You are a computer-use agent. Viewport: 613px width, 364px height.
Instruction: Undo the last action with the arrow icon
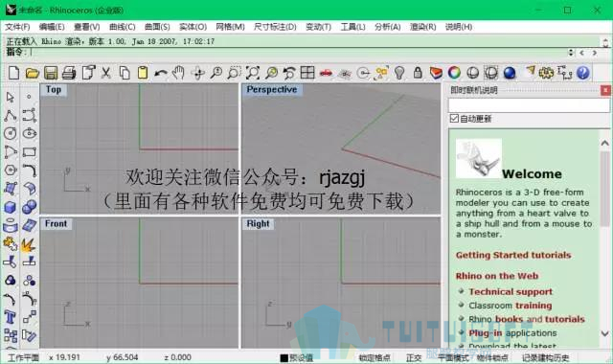click(161, 73)
